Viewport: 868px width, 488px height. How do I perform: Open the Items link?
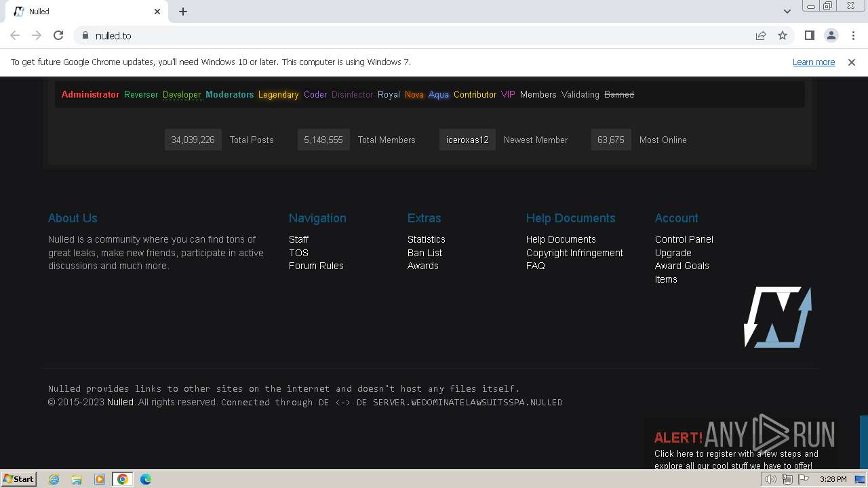(x=666, y=279)
